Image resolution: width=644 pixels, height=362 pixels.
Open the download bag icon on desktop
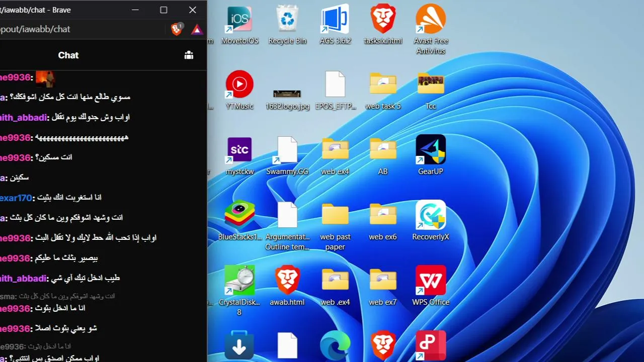[239, 346]
